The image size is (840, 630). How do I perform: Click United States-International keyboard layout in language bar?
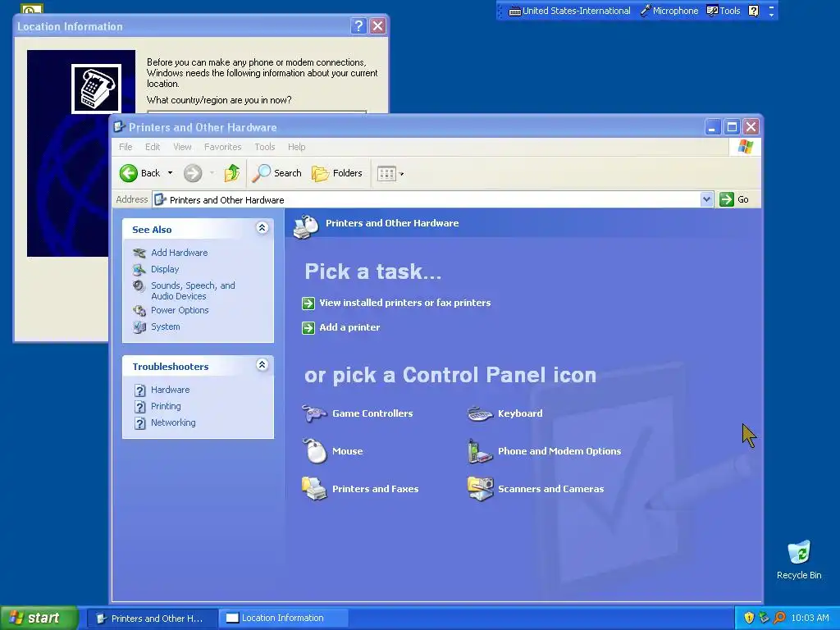(x=569, y=11)
